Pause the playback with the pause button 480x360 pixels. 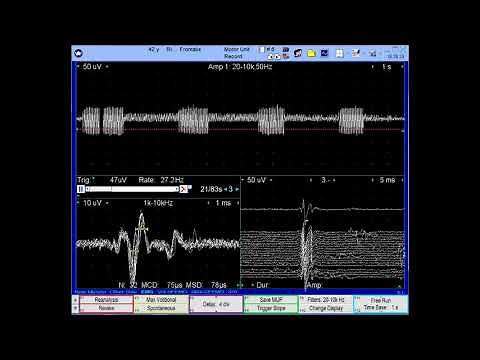(80, 189)
